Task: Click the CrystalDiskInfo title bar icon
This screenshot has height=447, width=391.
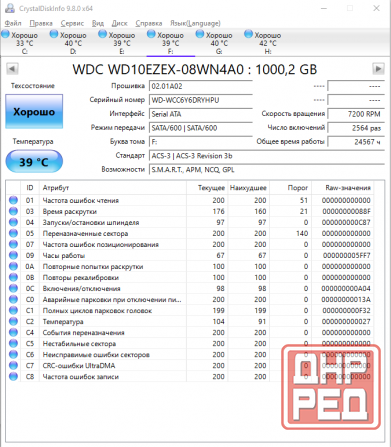Action: point(10,8)
